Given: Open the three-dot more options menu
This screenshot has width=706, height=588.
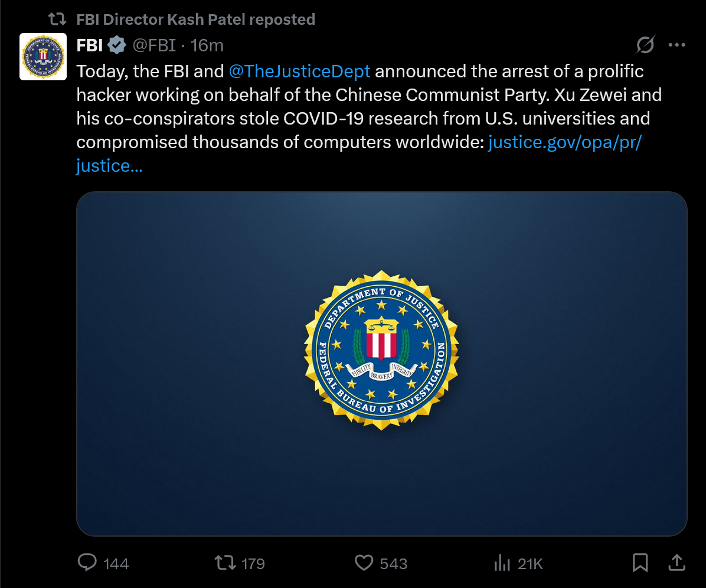Looking at the screenshot, I should pyautogui.click(x=676, y=45).
